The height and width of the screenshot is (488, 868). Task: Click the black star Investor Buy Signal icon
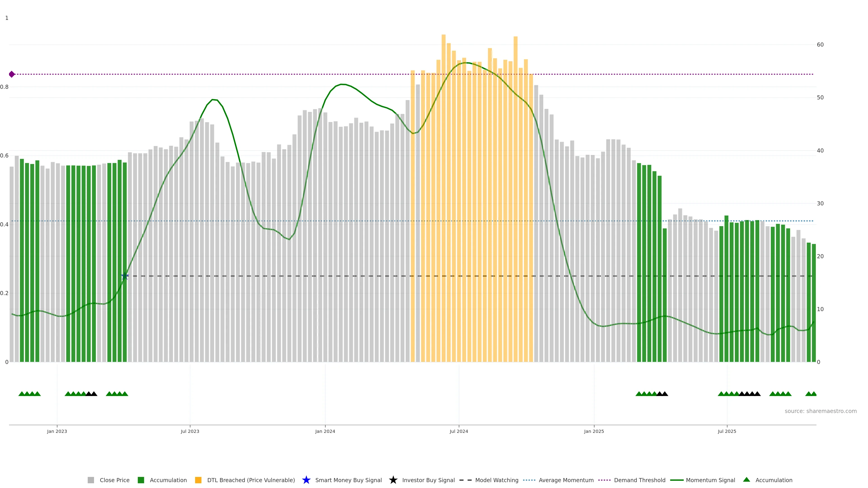(393, 480)
